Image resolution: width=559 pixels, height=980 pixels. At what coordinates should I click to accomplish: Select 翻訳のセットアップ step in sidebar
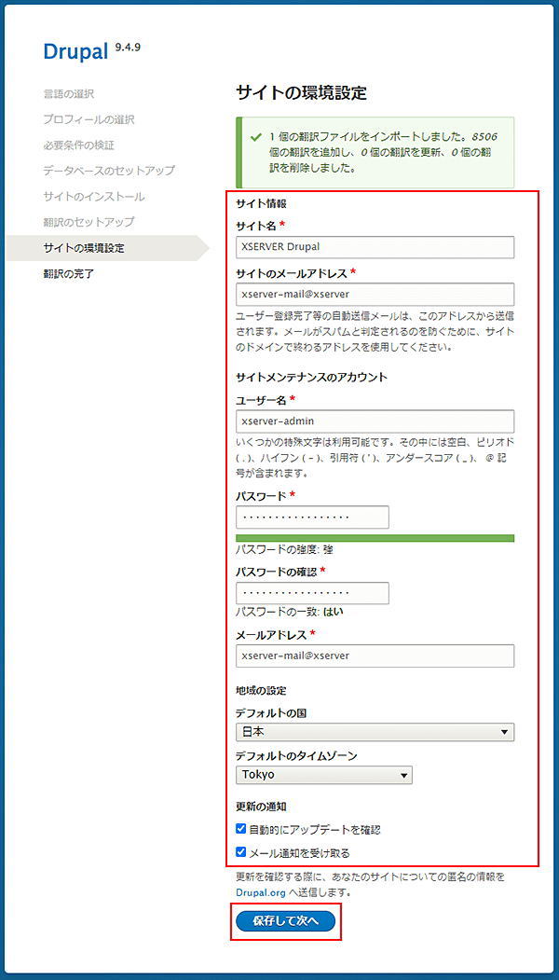(x=89, y=222)
